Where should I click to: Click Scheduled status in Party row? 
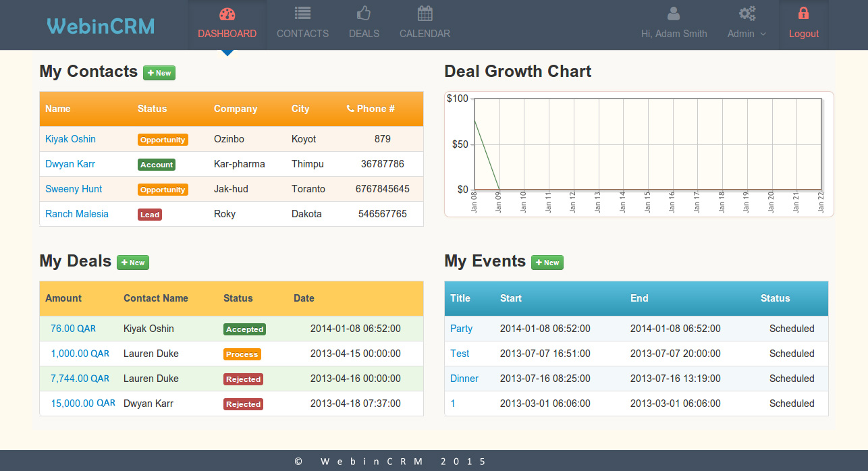pyautogui.click(x=792, y=329)
